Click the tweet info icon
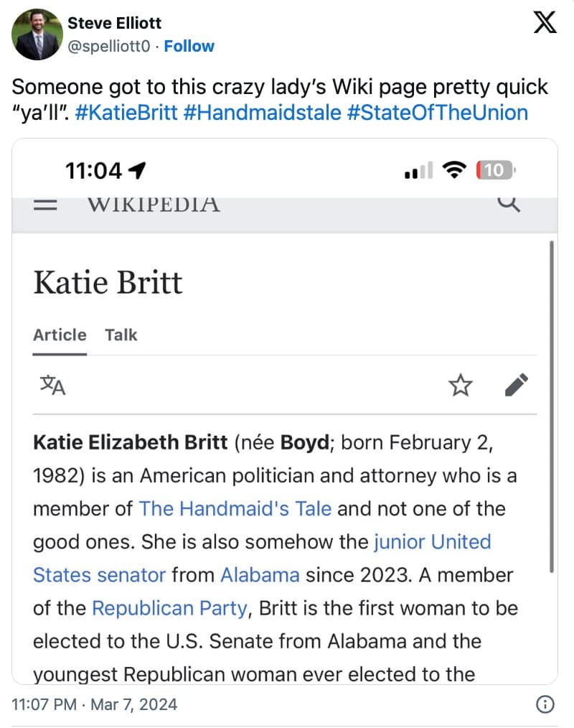The width and height of the screenshot is (574, 728). (x=546, y=704)
